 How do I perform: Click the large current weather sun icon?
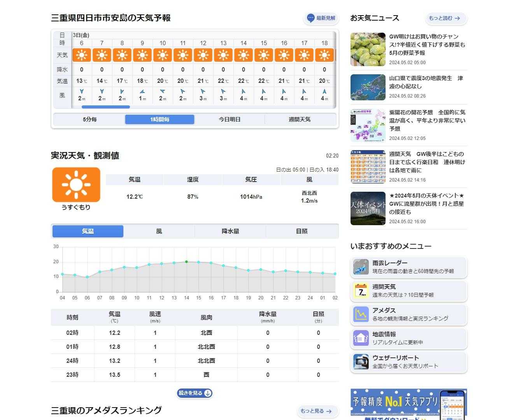(76, 185)
